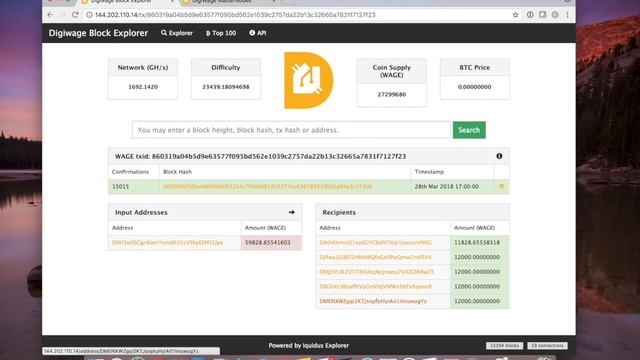
Task: Click the browser back arrow
Action: [x=50, y=15]
